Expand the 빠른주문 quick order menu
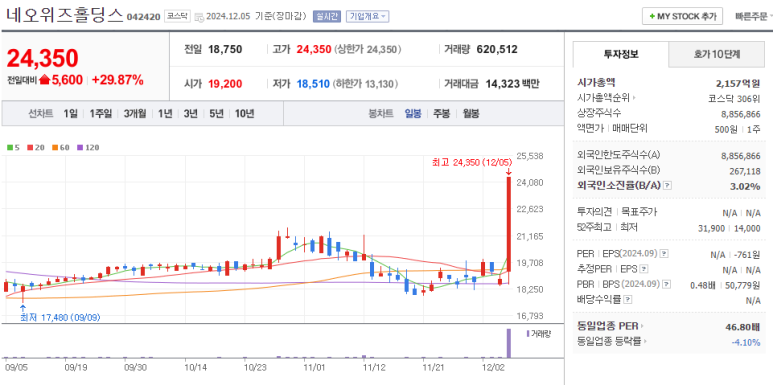773x385 pixels. tap(753, 16)
